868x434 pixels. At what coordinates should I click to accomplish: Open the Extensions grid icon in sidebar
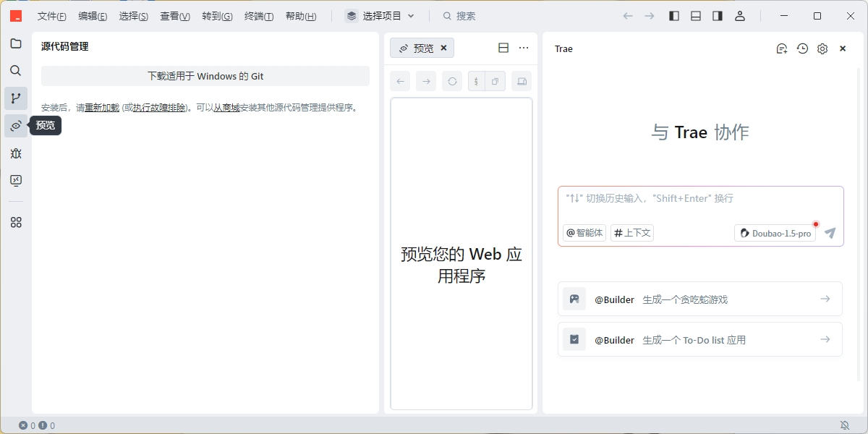point(16,223)
